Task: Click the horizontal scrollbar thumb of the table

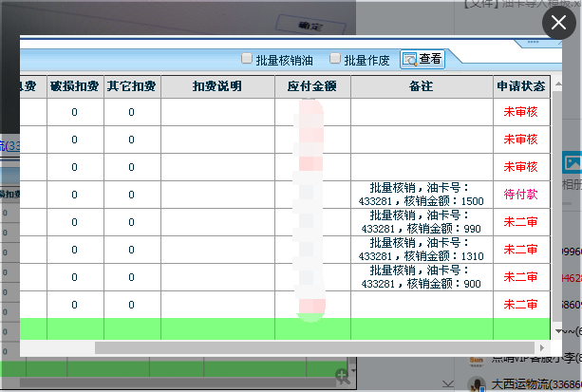Action: pos(315,347)
